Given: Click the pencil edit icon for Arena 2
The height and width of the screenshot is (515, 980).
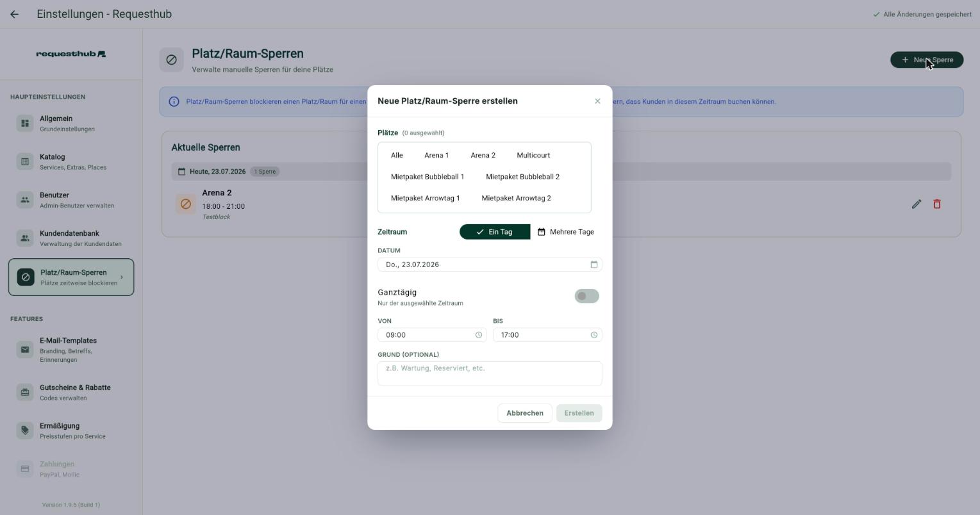Looking at the screenshot, I should 917,204.
